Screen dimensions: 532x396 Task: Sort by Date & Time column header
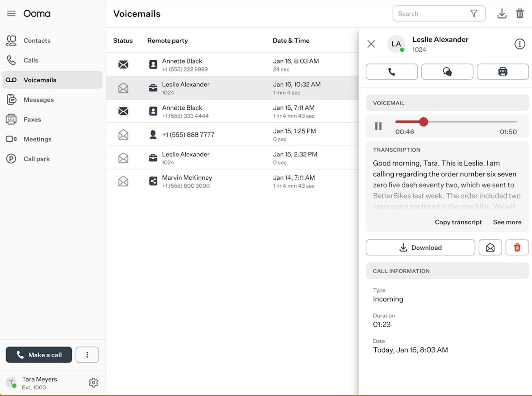(x=291, y=40)
